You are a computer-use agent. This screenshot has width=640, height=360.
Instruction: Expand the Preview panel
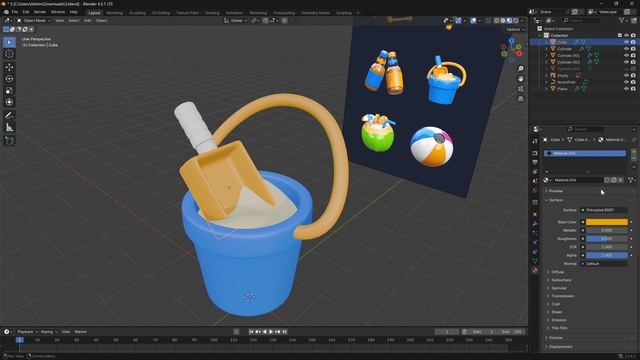[x=556, y=191]
